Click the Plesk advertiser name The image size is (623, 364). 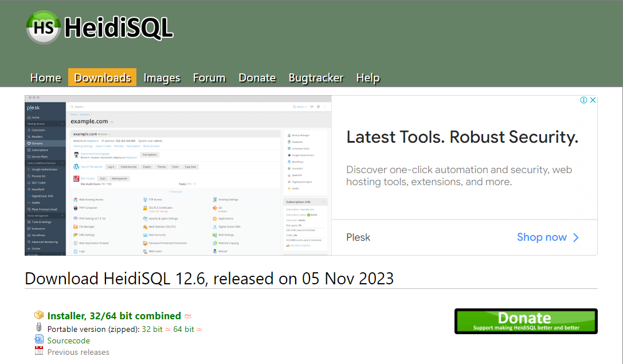tap(358, 238)
